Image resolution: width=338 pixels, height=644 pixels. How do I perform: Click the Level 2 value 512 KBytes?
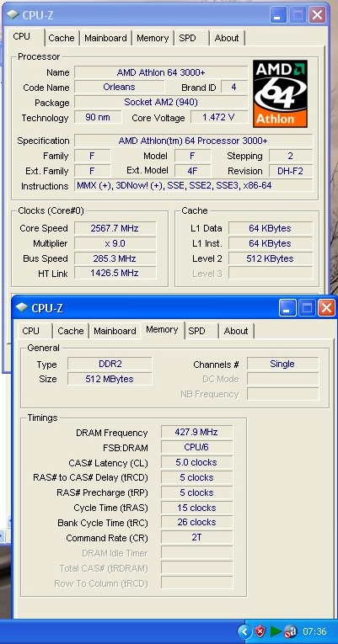pyautogui.click(x=271, y=258)
